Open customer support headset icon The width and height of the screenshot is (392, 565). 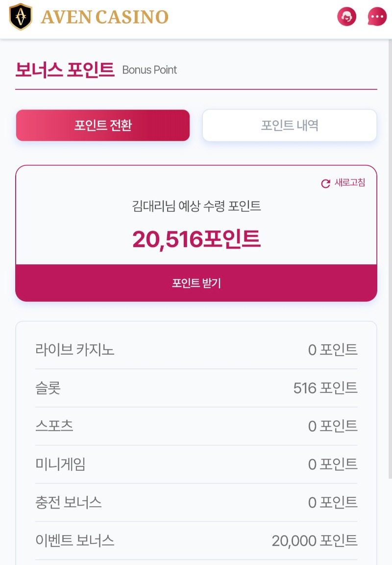347,17
